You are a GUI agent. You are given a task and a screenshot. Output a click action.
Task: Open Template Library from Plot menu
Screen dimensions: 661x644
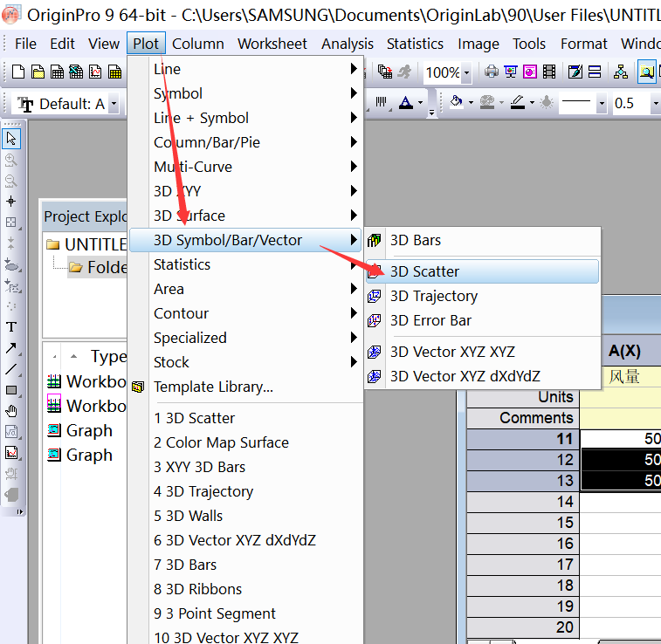245,387
